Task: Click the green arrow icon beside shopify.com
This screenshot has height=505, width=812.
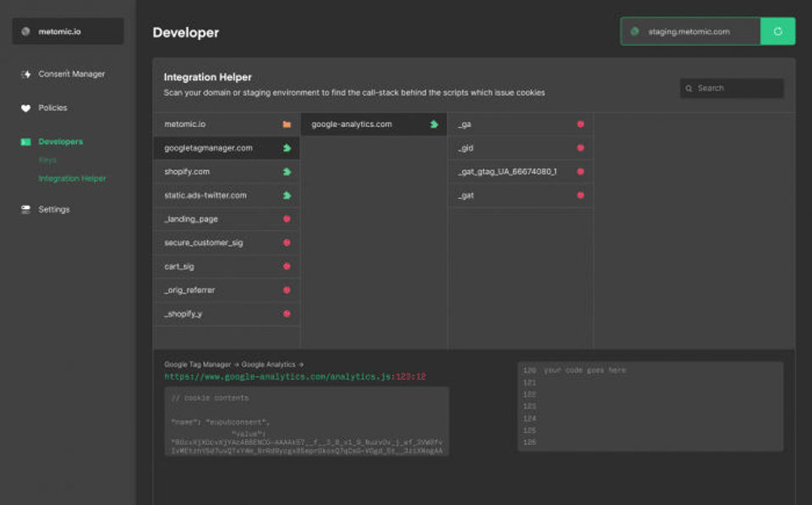Action: click(287, 172)
